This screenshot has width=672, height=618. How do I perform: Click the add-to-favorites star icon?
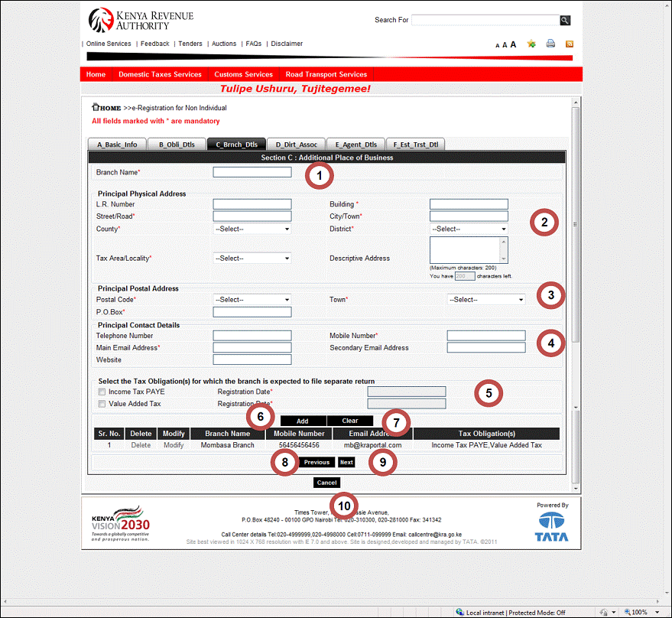pyautogui.click(x=531, y=44)
